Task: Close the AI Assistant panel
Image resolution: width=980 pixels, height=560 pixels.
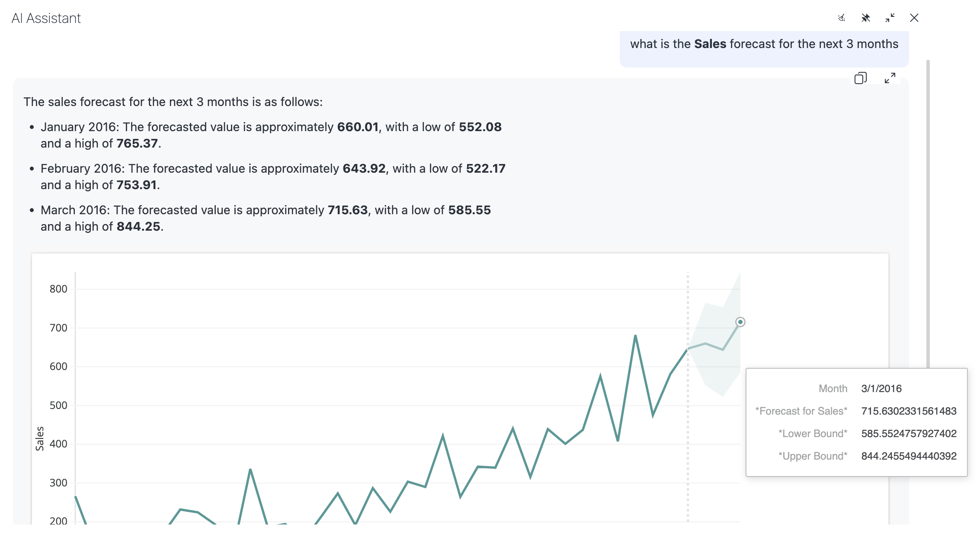Action: coord(914,18)
